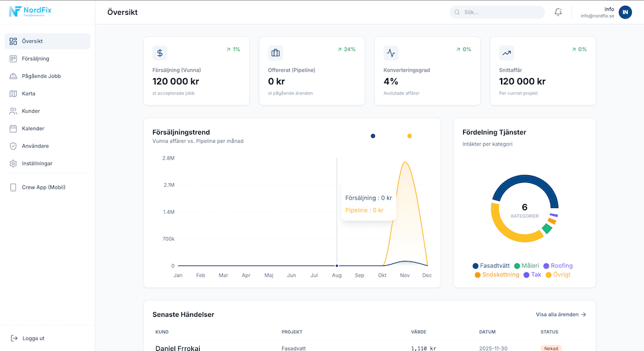Viewport: 644px width, 351px height.
Task: Click the Snöskottning legend entry
Action: click(497, 274)
